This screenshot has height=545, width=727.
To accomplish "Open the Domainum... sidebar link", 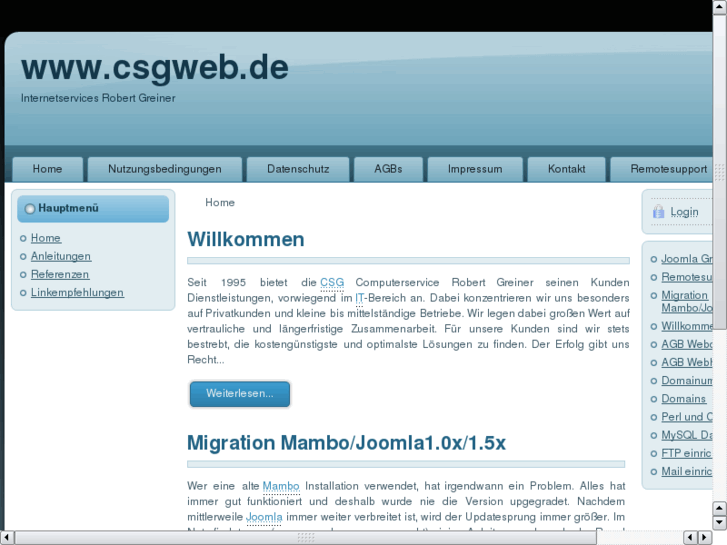I will coord(687,381).
